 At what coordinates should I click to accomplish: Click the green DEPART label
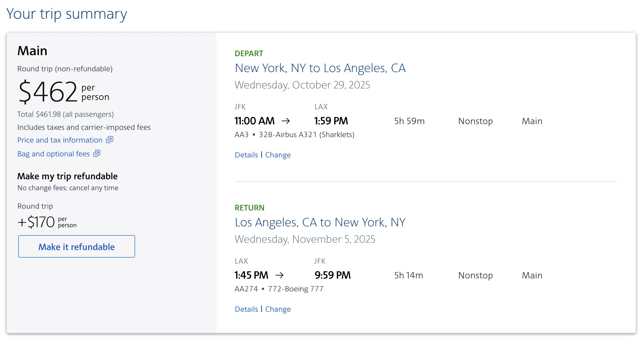[249, 53]
